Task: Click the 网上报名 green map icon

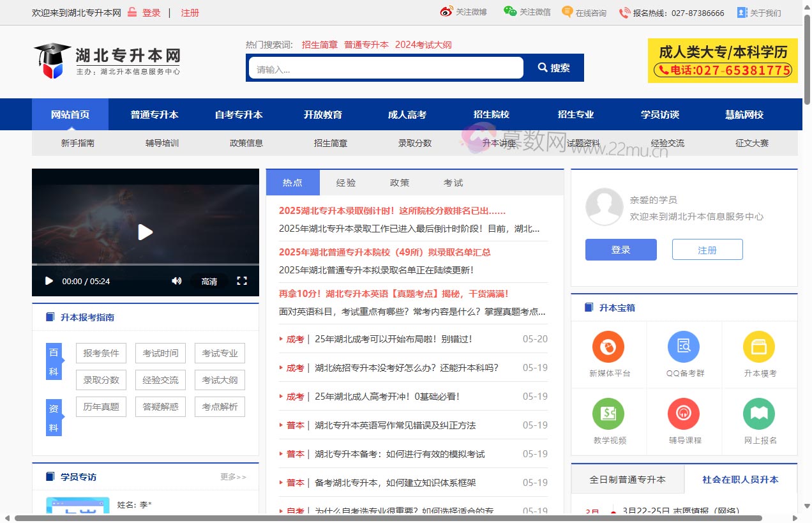Action: (759, 413)
